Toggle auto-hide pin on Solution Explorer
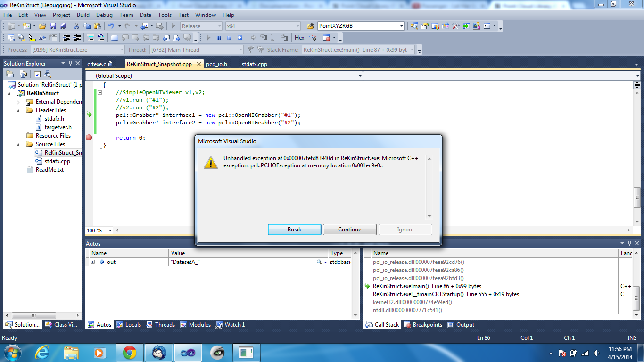 [x=71, y=63]
